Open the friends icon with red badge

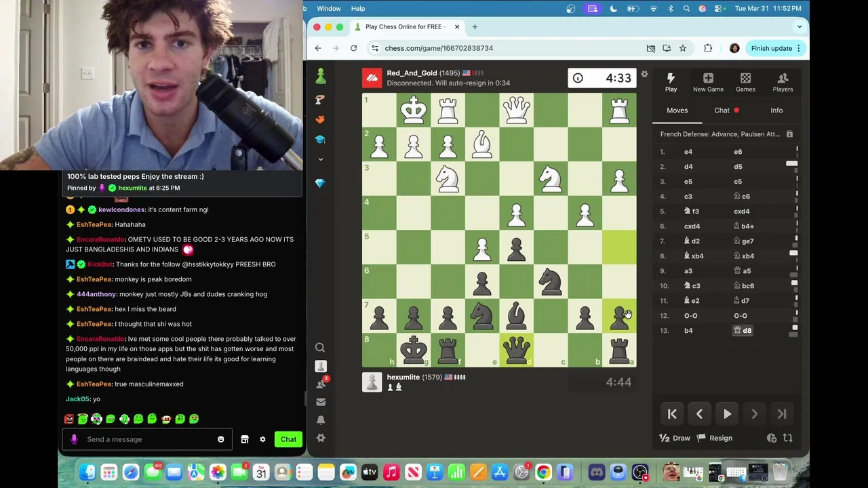[x=321, y=384]
